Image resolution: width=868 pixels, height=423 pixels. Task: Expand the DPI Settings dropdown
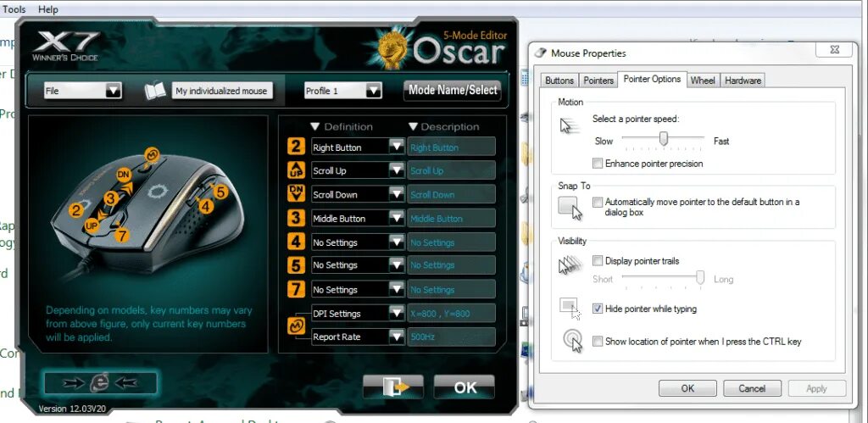[397, 313]
